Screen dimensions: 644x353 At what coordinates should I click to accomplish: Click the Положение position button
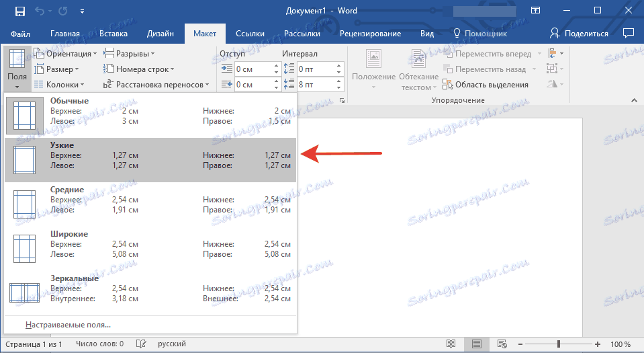(374, 69)
